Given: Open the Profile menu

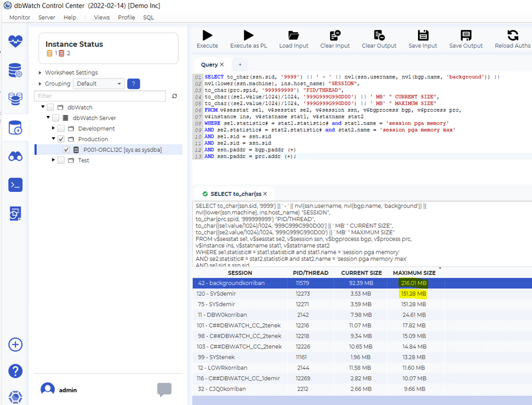Looking at the screenshot, I should (x=127, y=17).
